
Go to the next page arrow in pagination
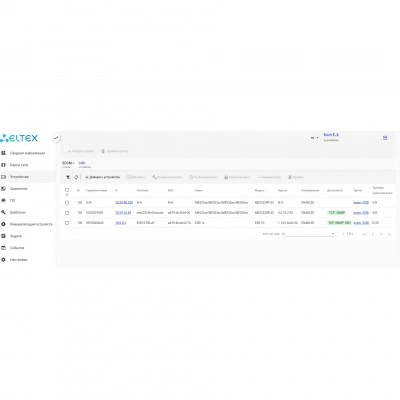click(381, 234)
